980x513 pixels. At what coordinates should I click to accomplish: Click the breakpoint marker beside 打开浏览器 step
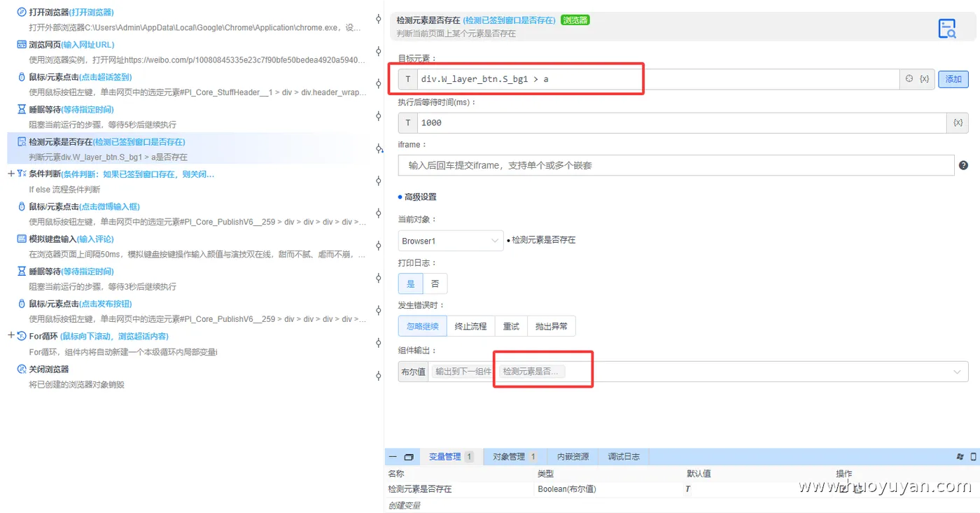pos(379,18)
